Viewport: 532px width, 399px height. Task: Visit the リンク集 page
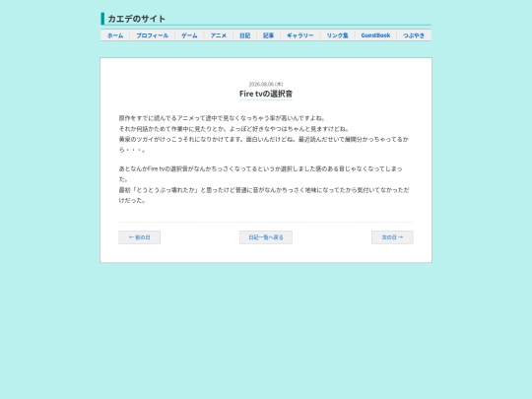[x=338, y=35]
